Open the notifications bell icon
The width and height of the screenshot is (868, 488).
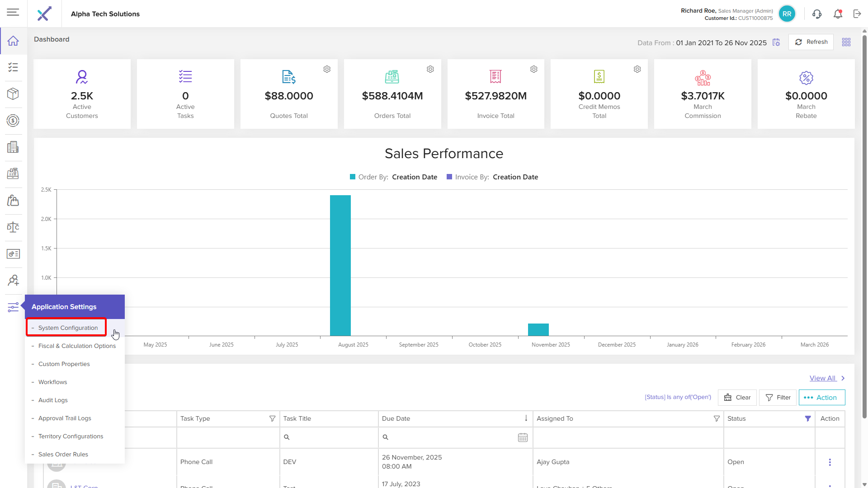[x=838, y=14]
